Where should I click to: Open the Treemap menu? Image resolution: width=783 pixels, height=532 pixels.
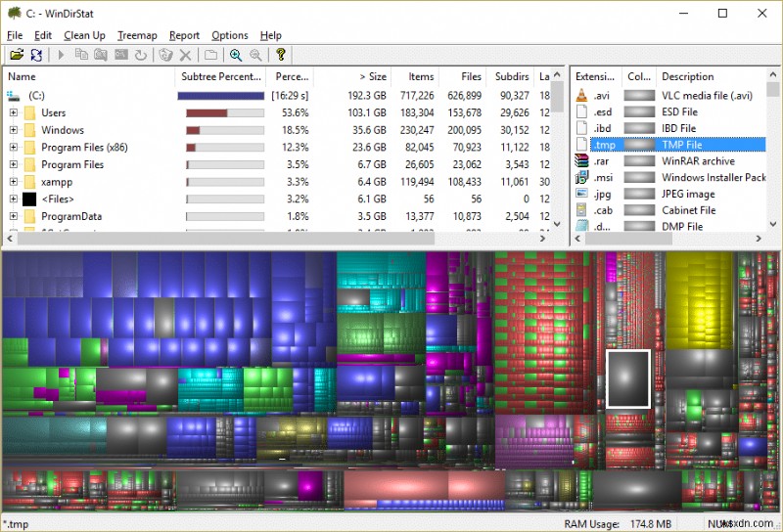137,35
